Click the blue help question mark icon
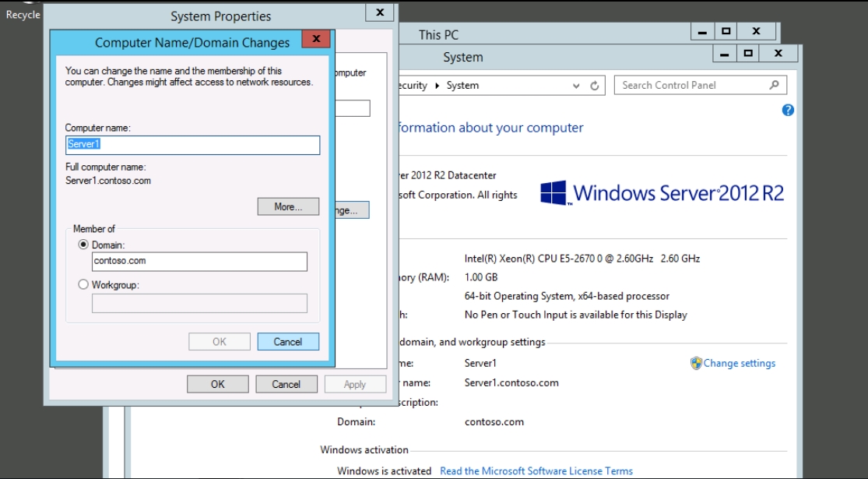Screen dimensions: 868x479 coord(788,110)
